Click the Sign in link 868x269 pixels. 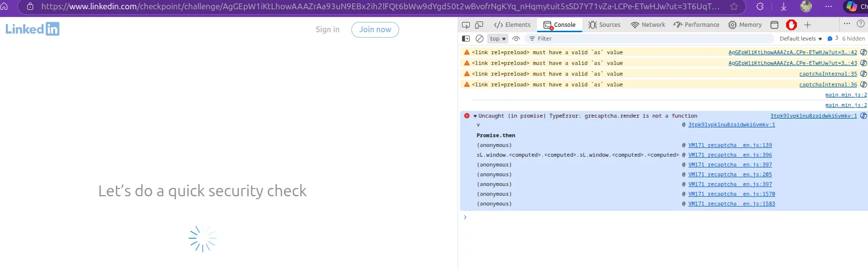click(328, 30)
